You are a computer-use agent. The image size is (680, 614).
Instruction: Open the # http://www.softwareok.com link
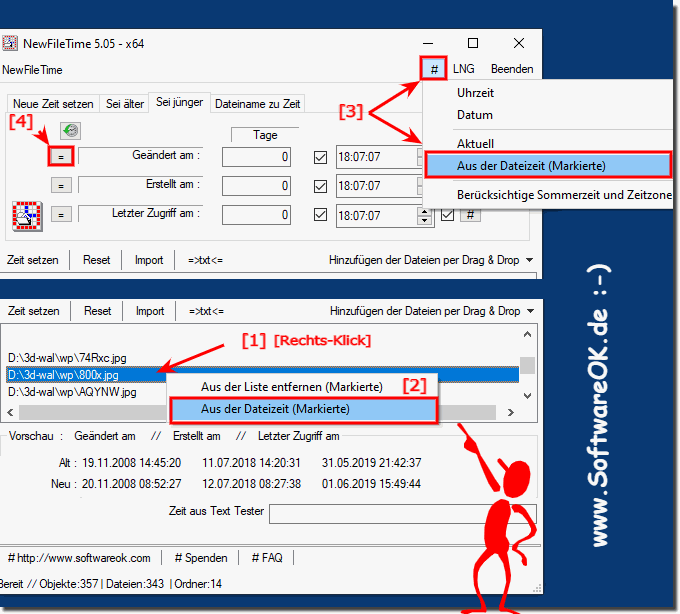pos(79,558)
